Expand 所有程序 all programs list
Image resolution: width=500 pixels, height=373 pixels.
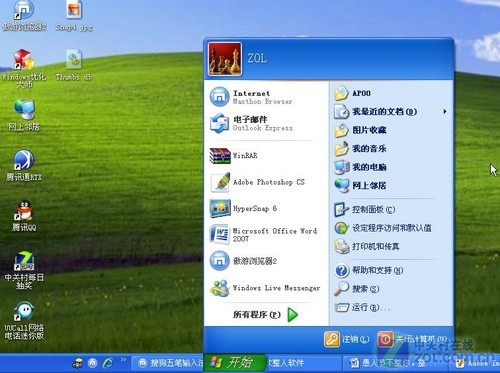point(266,314)
